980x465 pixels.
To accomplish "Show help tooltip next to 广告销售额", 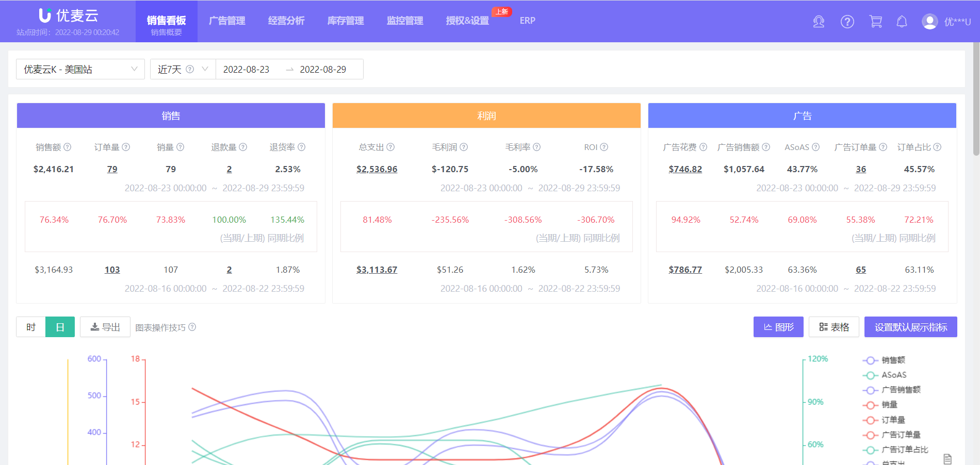I will [x=766, y=147].
